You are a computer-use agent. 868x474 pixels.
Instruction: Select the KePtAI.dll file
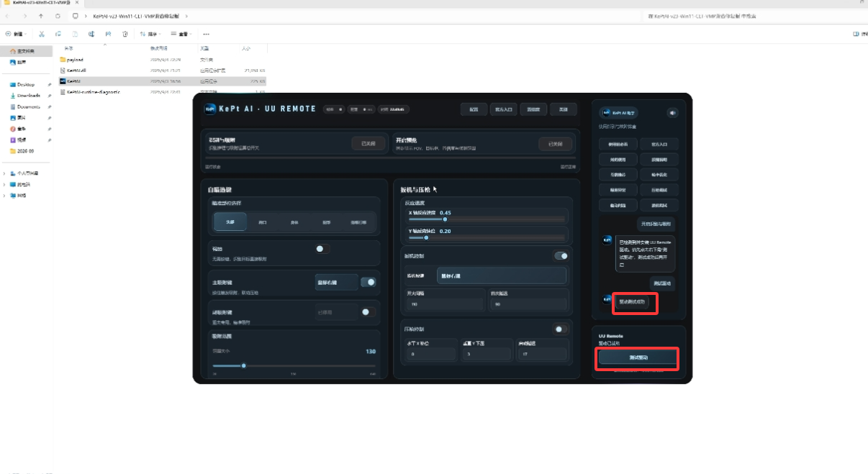(x=162, y=70)
